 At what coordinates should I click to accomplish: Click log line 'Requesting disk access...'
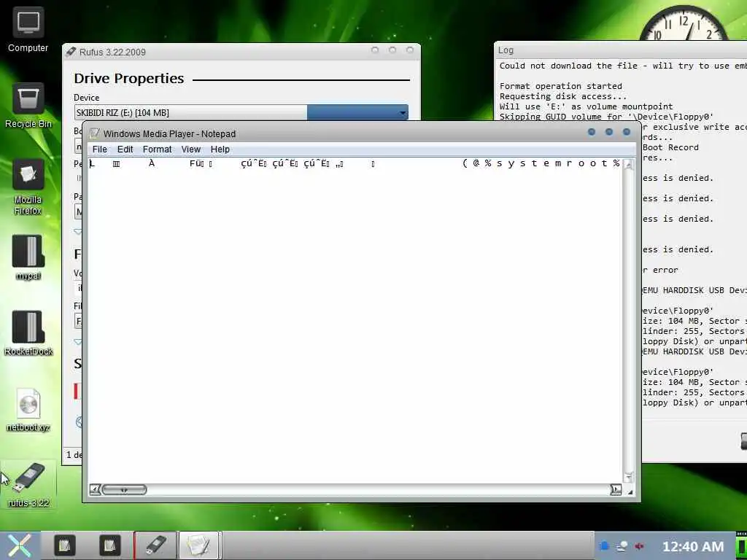click(x=563, y=96)
